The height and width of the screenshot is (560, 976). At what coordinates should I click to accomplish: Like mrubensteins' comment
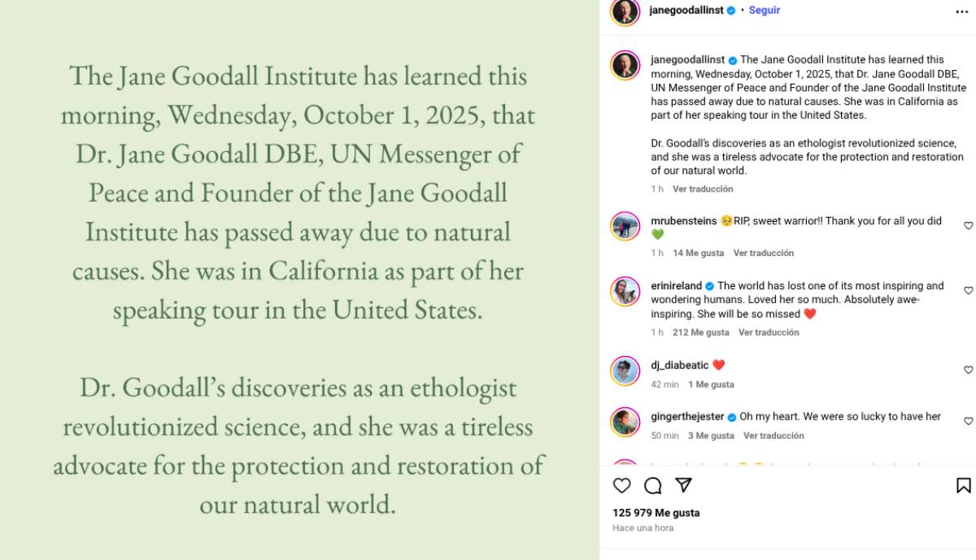tap(968, 226)
